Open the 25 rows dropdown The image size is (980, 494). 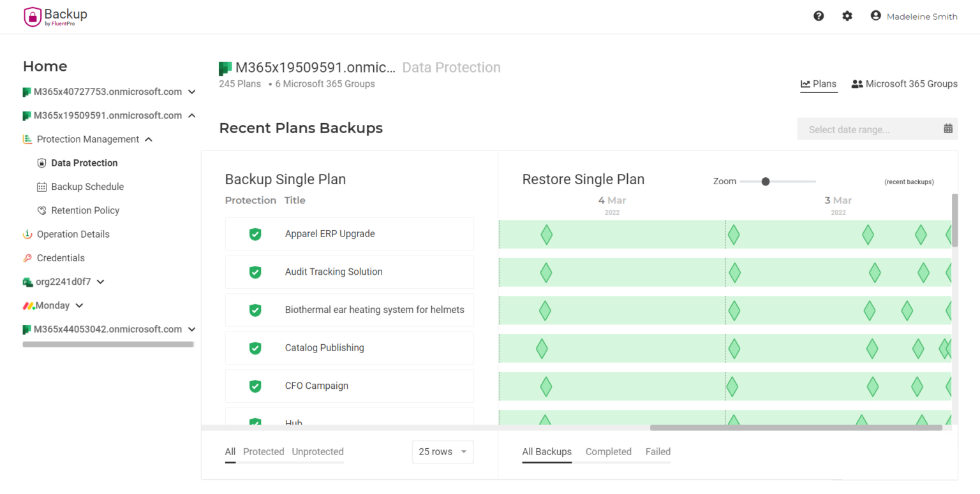click(443, 451)
